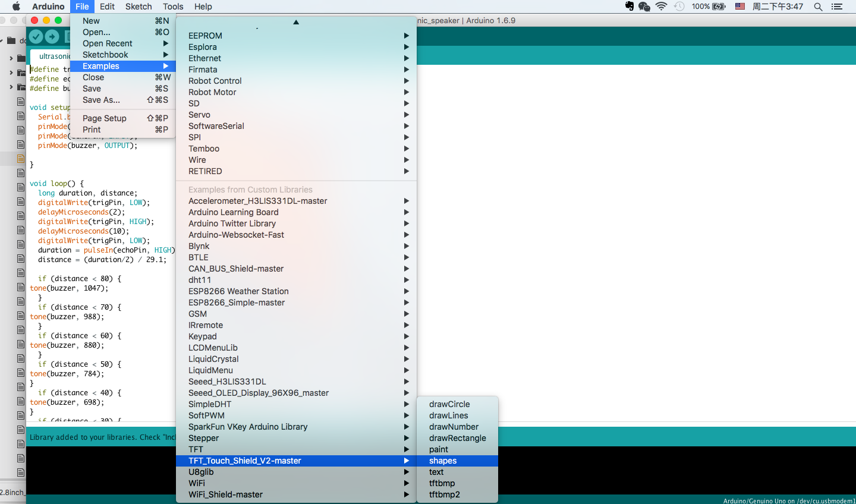Screen dimensions: 856x504
Task: Click the WeChat menu bar icon
Action: (x=644, y=7)
